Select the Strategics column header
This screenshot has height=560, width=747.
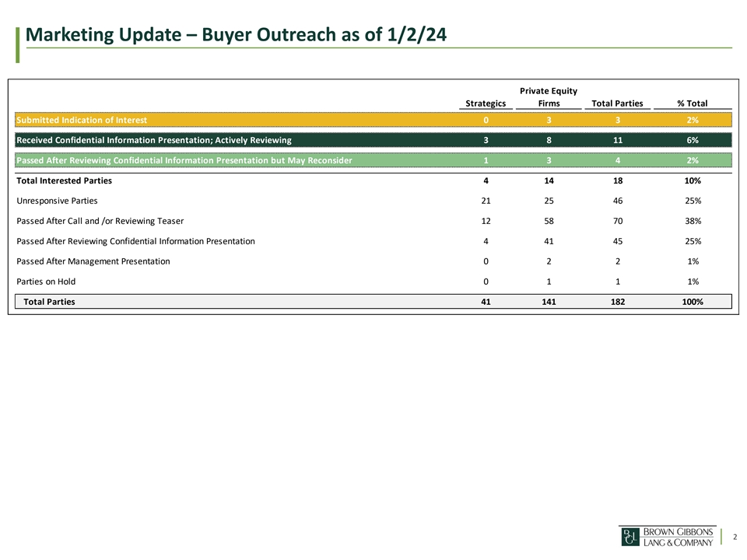pos(486,103)
